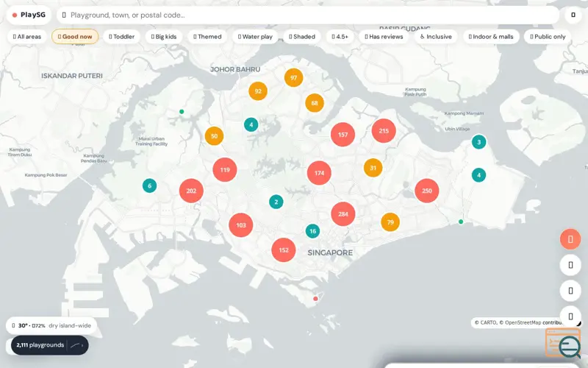The width and height of the screenshot is (588, 368).
Task: Enable the Toddler filter chip
Action: click(x=121, y=37)
